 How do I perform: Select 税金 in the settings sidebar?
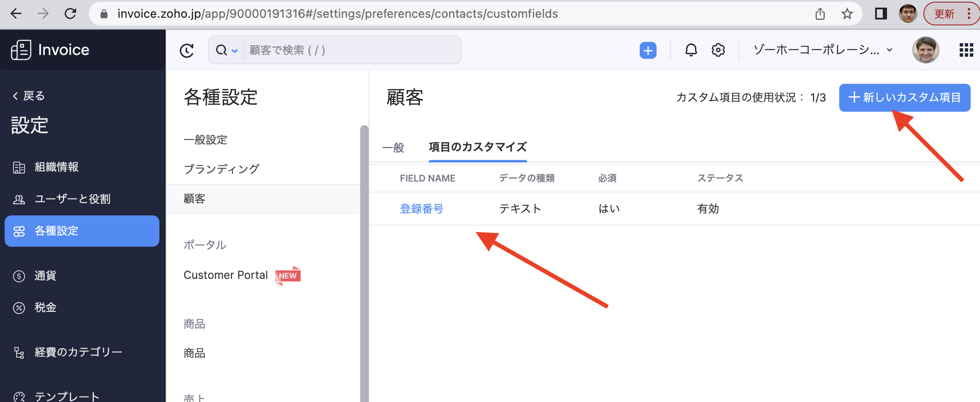[x=45, y=308]
